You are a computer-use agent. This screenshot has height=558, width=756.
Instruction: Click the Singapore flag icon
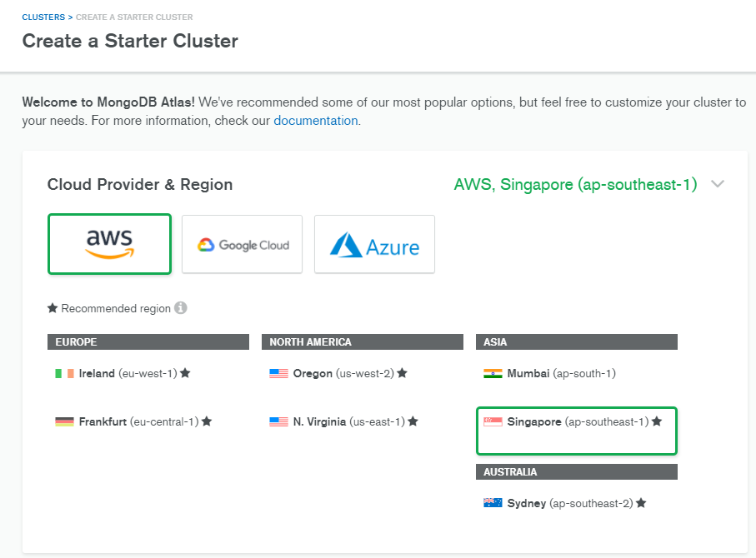tap(493, 421)
